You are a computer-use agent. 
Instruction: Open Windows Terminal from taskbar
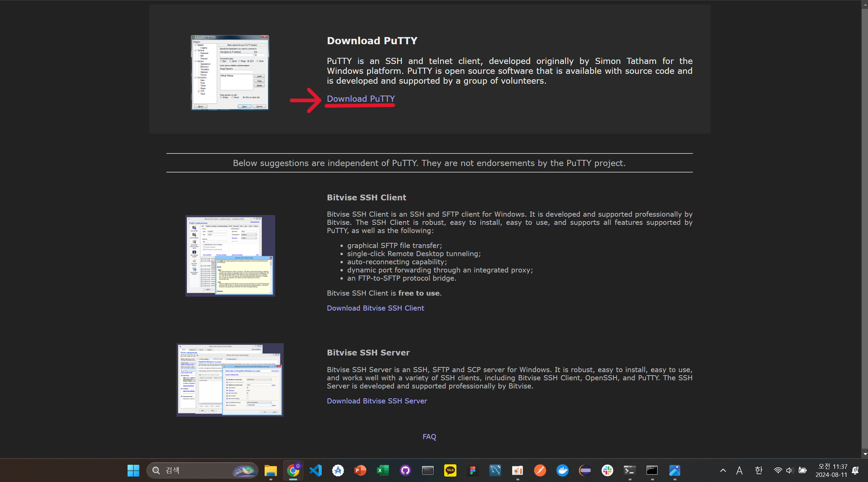coord(630,470)
